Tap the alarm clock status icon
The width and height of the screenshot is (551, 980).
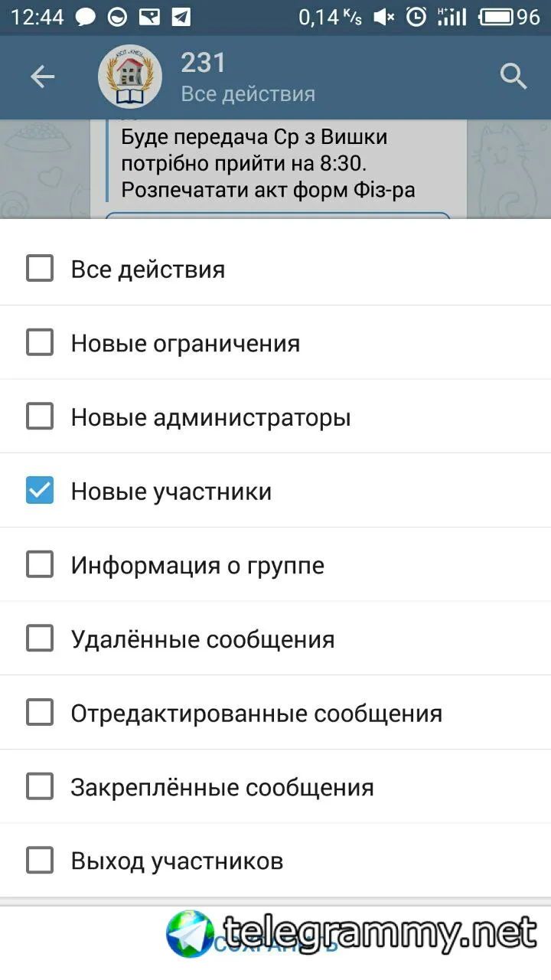pos(416,17)
